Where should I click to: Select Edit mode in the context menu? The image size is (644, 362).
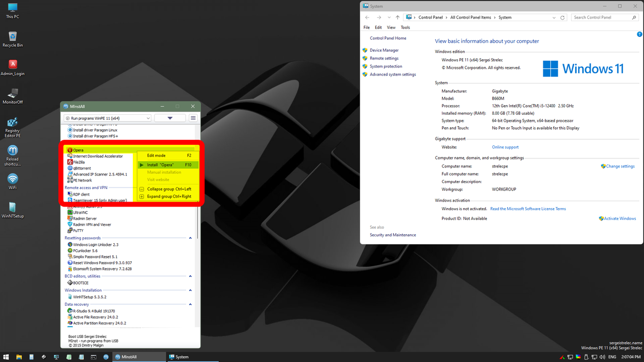click(157, 155)
